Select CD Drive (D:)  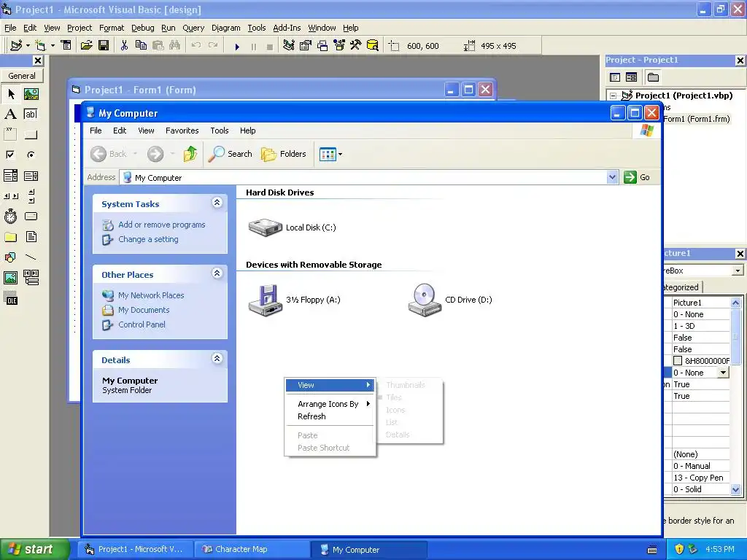[450, 300]
